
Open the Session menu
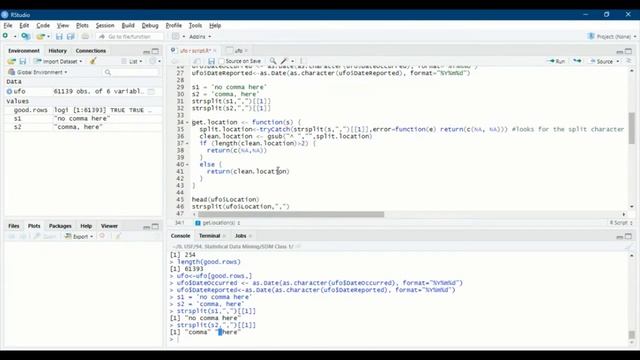pos(105,25)
